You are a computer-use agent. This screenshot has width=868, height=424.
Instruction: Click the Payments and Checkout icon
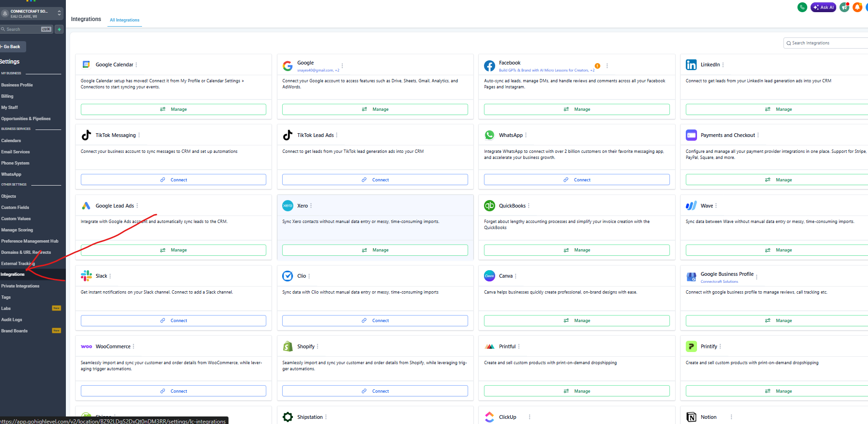(691, 135)
